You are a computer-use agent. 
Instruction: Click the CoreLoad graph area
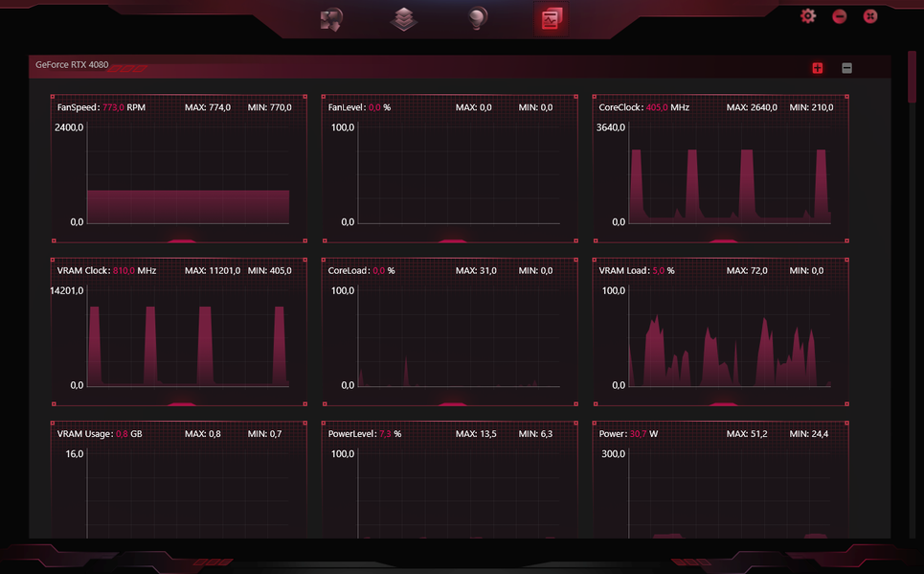(459, 337)
